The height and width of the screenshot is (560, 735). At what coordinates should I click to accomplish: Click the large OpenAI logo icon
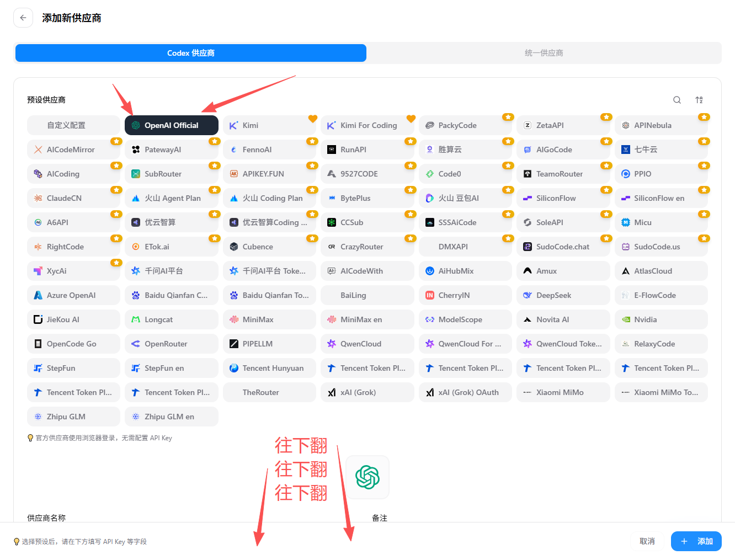pos(367,477)
